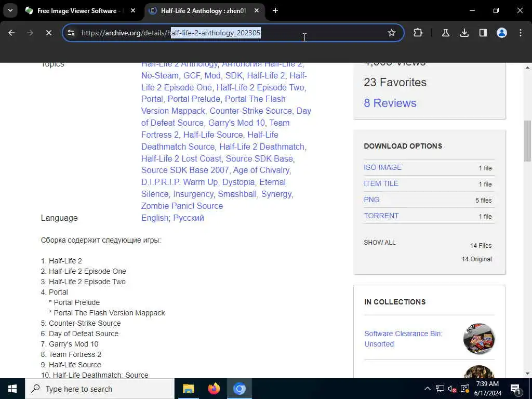
Task: Open Firefox from the taskbar
Action: [214, 389]
